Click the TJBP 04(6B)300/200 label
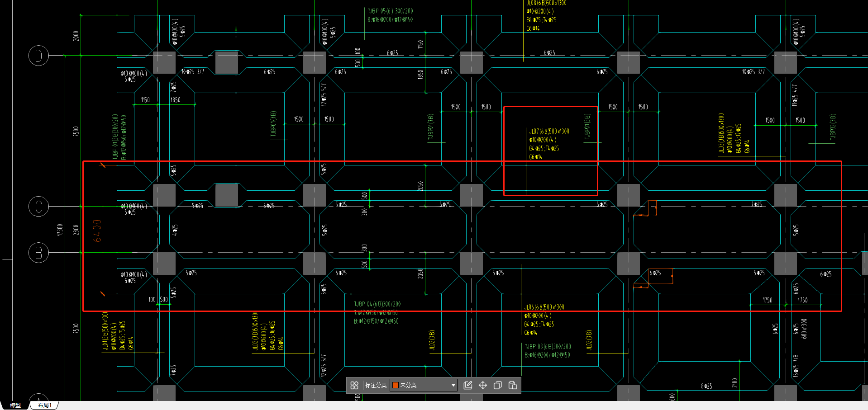868x410 pixels. [377, 304]
